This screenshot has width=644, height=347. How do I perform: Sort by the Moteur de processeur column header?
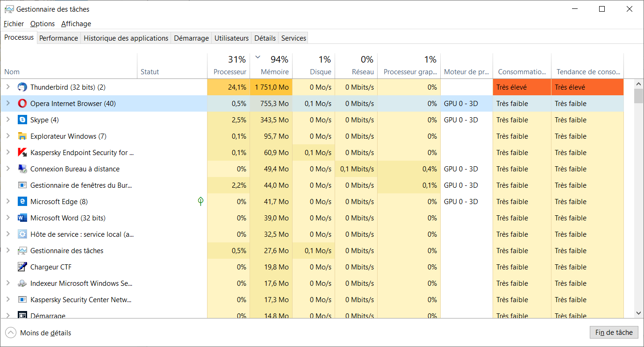[x=466, y=66]
